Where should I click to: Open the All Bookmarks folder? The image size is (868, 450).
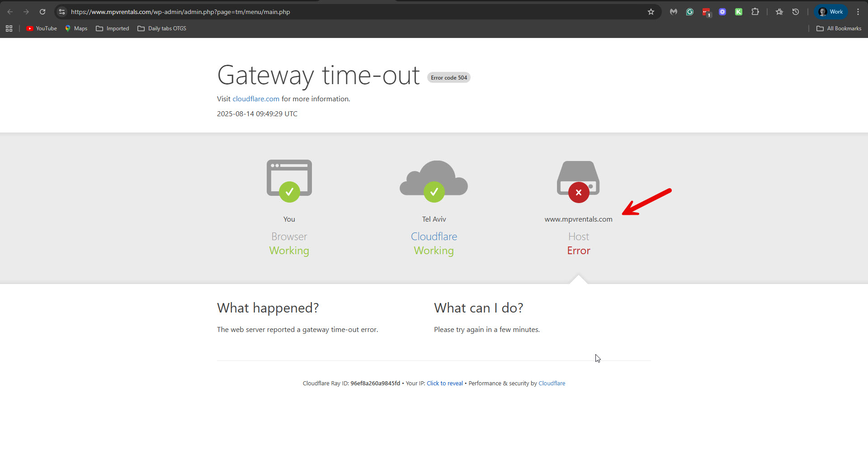(x=839, y=28)
